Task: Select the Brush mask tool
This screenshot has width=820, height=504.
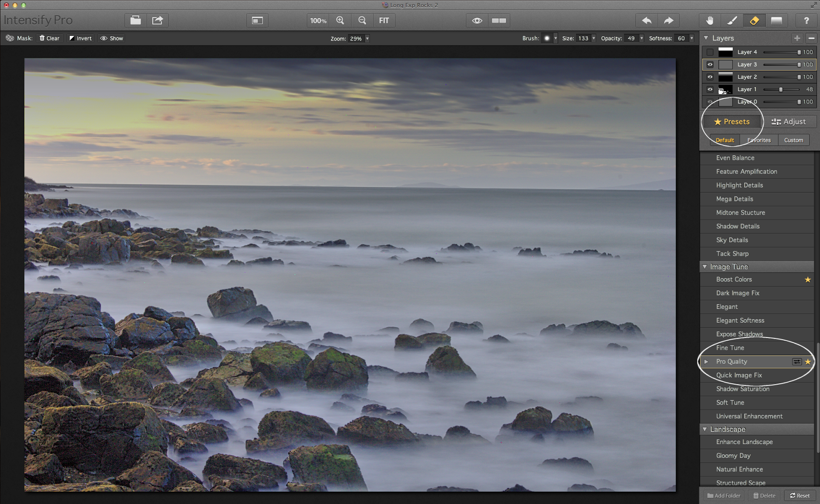Action: click(732, 20)
